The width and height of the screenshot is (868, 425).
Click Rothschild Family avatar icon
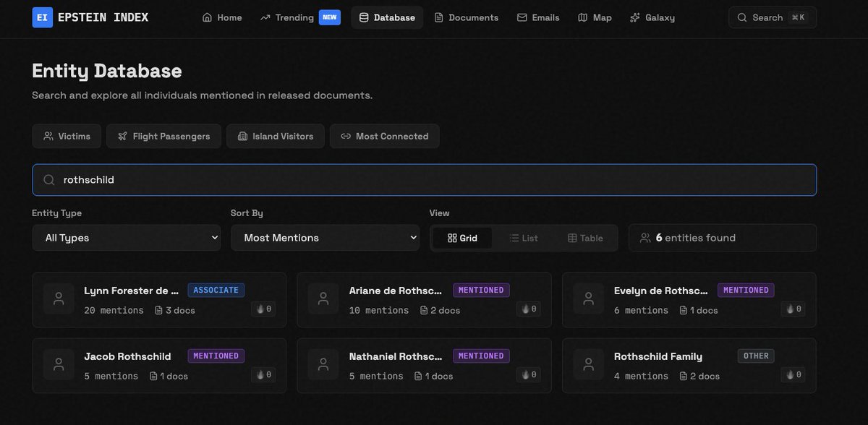pyautogui.click(x=588, y=364)
